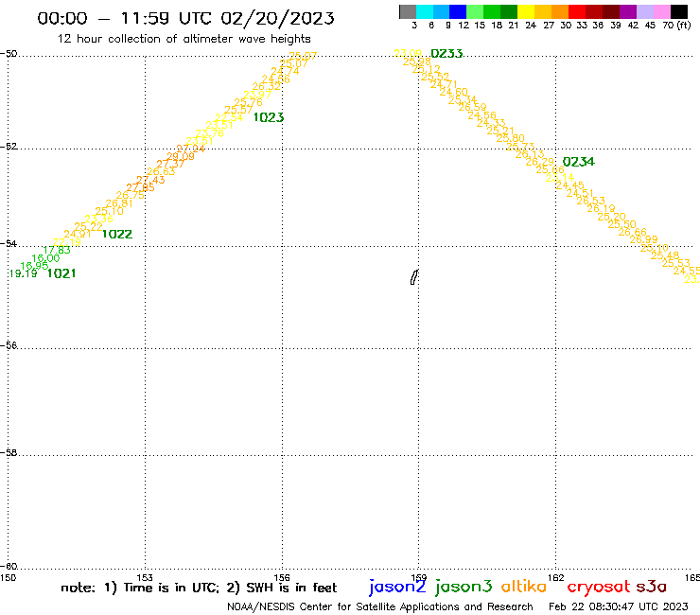
Task: Click wave height value 25.80
Action: coord(510,138)
